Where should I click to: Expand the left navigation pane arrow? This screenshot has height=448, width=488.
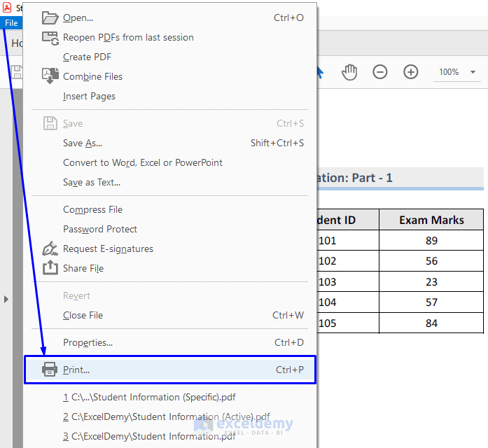point(6,300)
